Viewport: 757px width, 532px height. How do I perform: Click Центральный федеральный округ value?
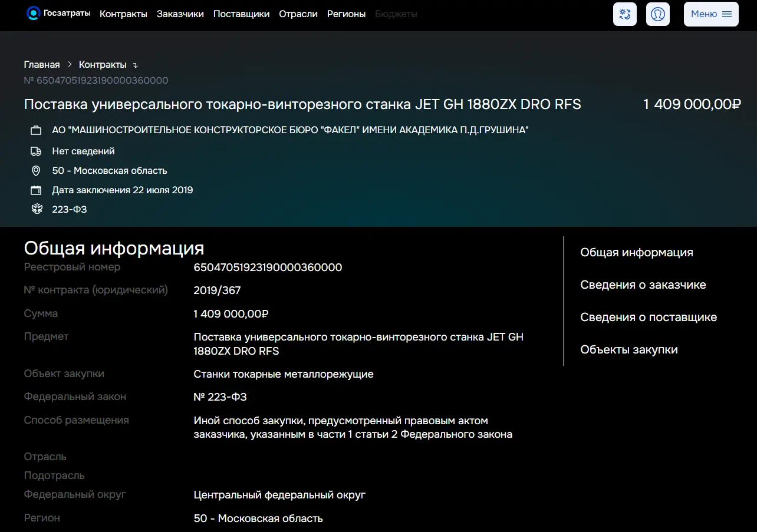[x=279, y=495]
